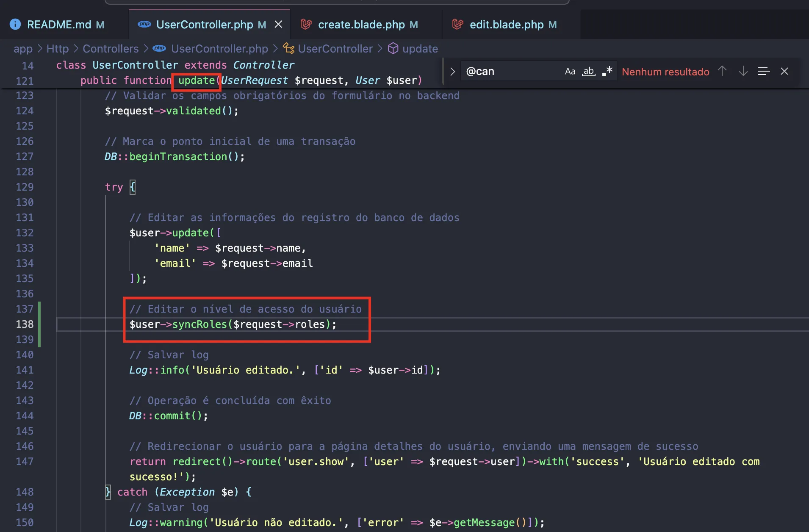The image size is (809, 532).
Task: Click the Laravel icon on edit.blade.php tab
Action: [457, 25]
